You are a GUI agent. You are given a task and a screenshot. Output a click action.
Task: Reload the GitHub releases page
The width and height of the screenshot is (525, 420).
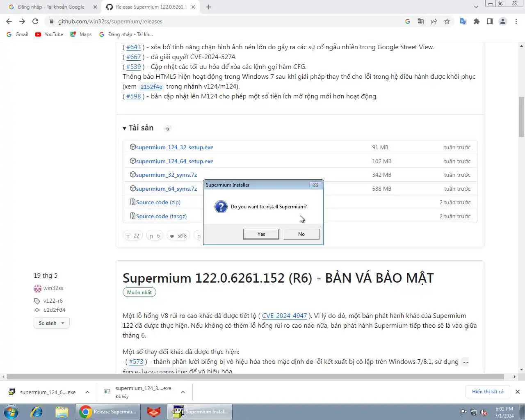point(35,21)
